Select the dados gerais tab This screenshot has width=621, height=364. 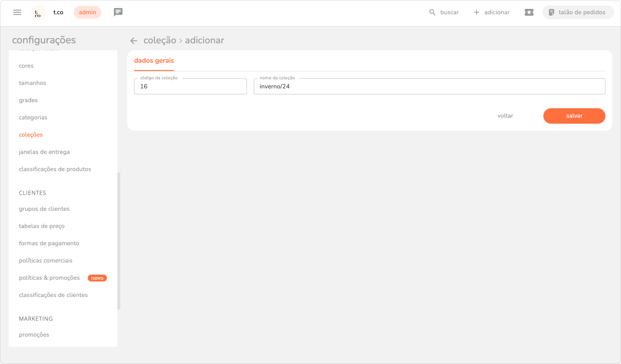tap(154, 61)
